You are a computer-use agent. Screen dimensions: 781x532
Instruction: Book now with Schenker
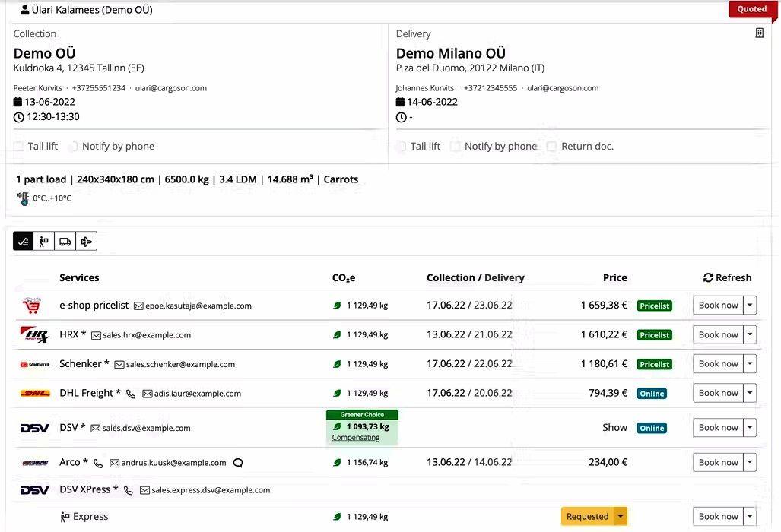click(718, 364)
